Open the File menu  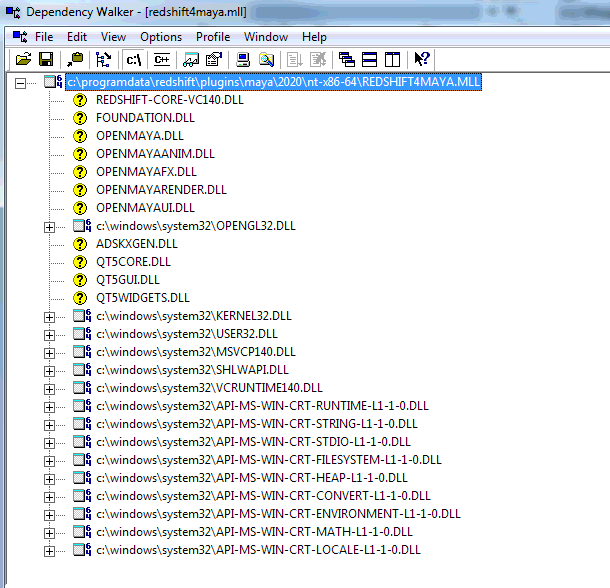pyautogui.click(x=44, y=37)
